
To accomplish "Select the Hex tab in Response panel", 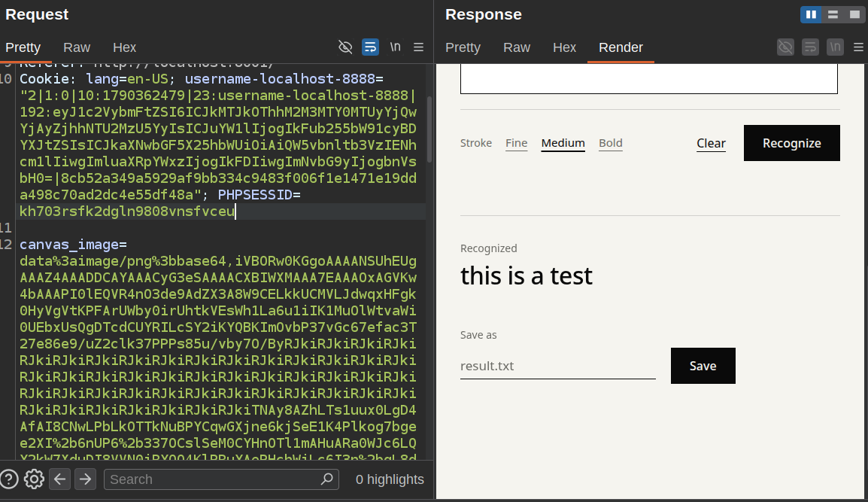I will click(565, 47).
